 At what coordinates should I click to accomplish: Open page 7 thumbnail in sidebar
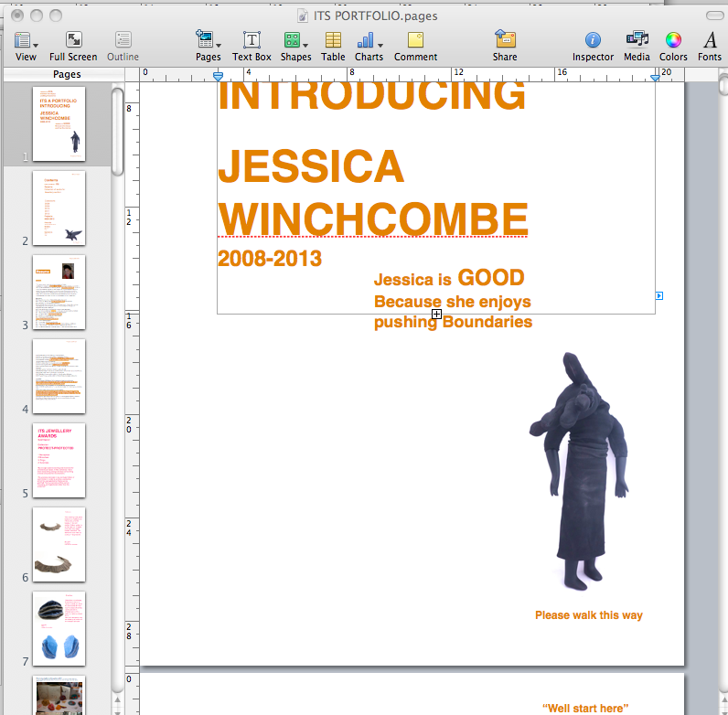tap(59, 628)
